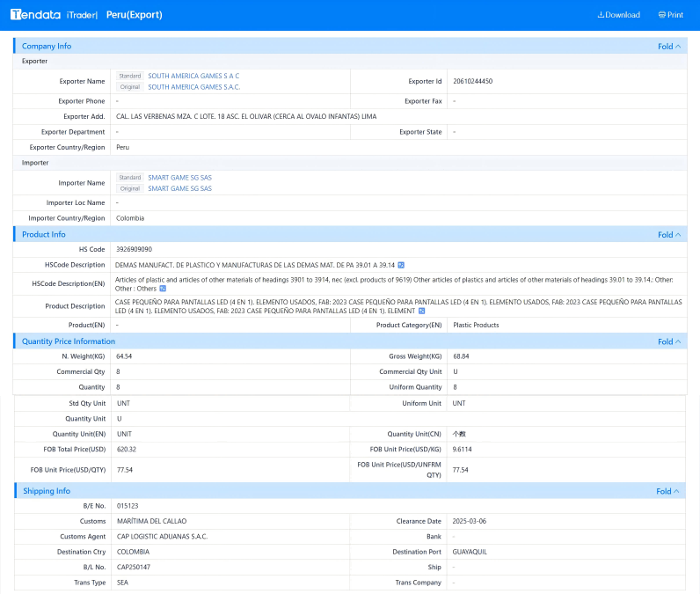Select Customs value MARÍTIMA DEL CALLAO
The image size is (700, 594).
pos(152,521)
